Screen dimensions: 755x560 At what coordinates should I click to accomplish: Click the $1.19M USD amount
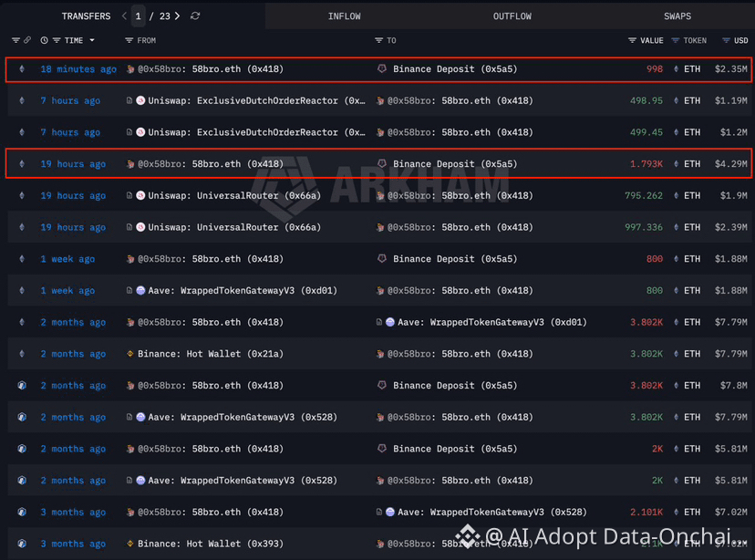tap(731, 101)
